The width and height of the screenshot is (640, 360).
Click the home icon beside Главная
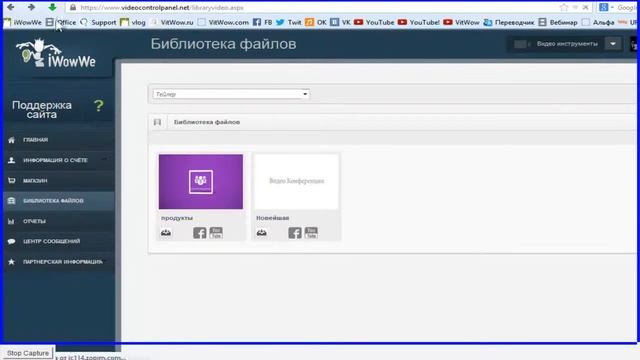(x=11, y=140)
